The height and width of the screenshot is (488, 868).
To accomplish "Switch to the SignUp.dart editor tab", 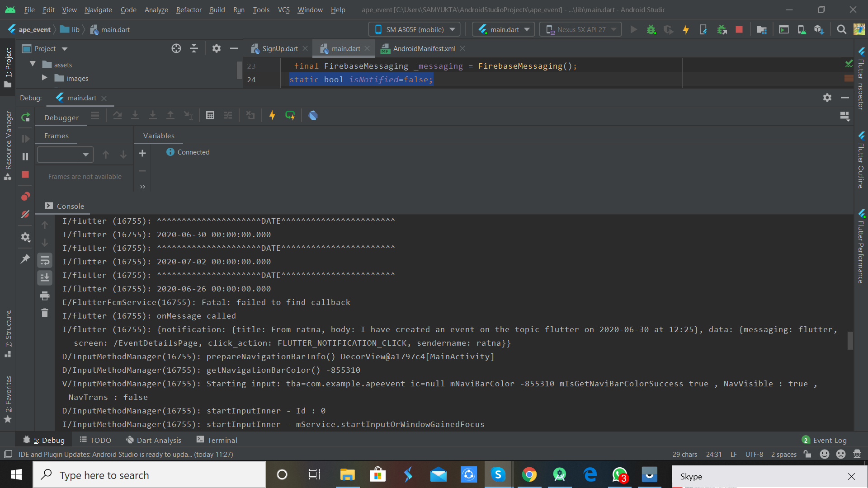I will pyautogui.click(x=280, y=49).
